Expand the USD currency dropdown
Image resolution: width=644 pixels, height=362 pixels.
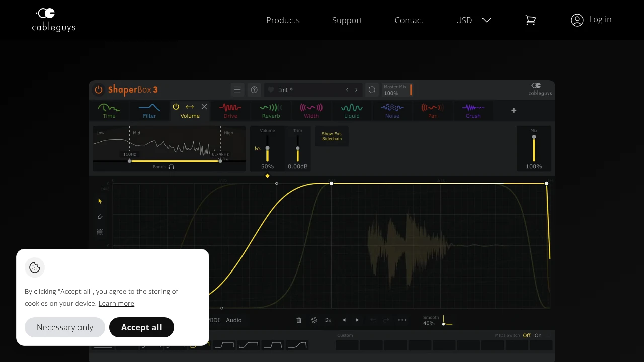(473, 20)
